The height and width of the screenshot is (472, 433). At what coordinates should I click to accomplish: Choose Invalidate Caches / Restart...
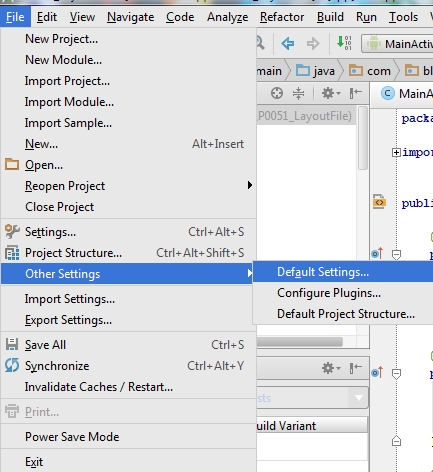tap(128, 387)
